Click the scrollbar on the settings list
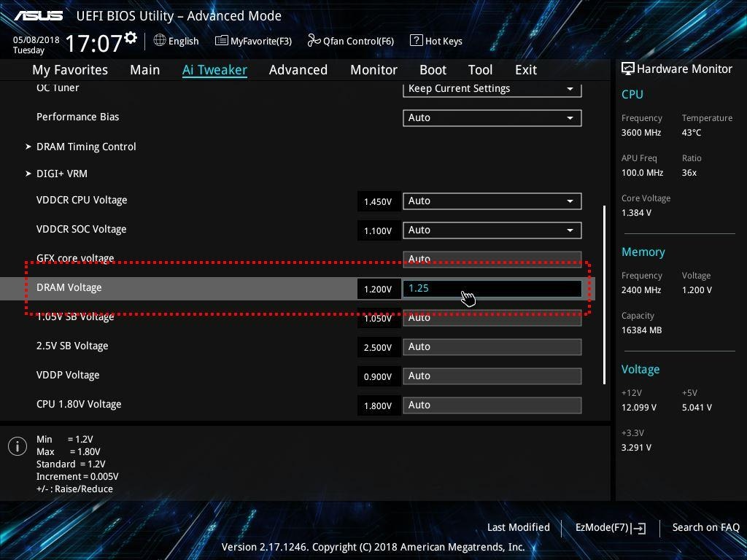Viewport: 747px width, 560px height. pyautogui.click(x=604, y=292)
